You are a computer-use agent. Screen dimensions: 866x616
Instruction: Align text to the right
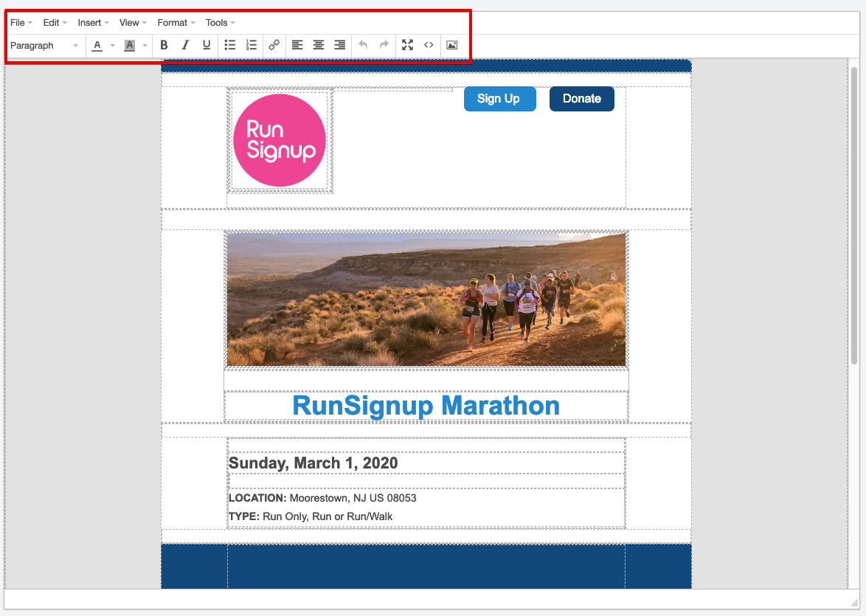pyautogui.click(x=339, y=45)
